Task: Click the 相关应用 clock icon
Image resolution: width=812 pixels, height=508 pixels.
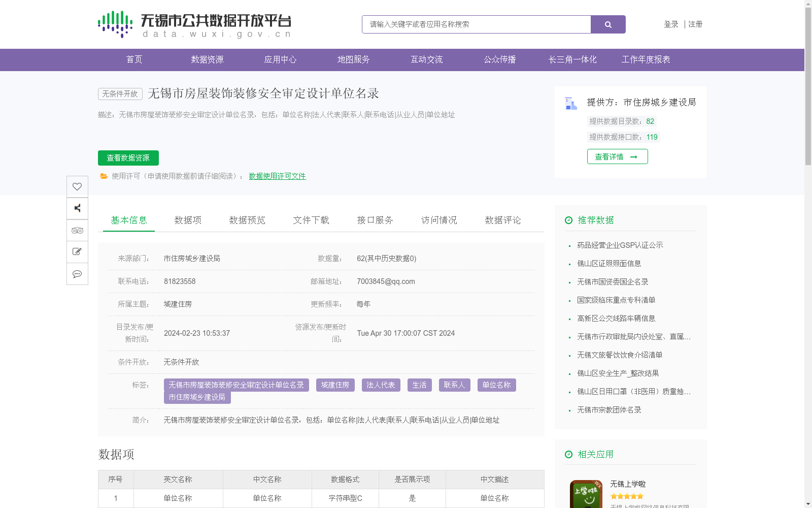Action: tap(569, 455)
